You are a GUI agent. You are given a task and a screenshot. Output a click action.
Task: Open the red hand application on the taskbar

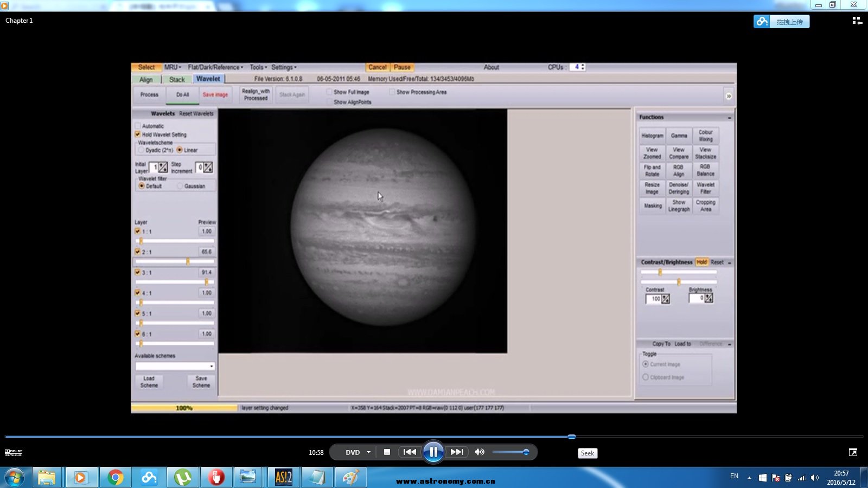coord(216,478)
